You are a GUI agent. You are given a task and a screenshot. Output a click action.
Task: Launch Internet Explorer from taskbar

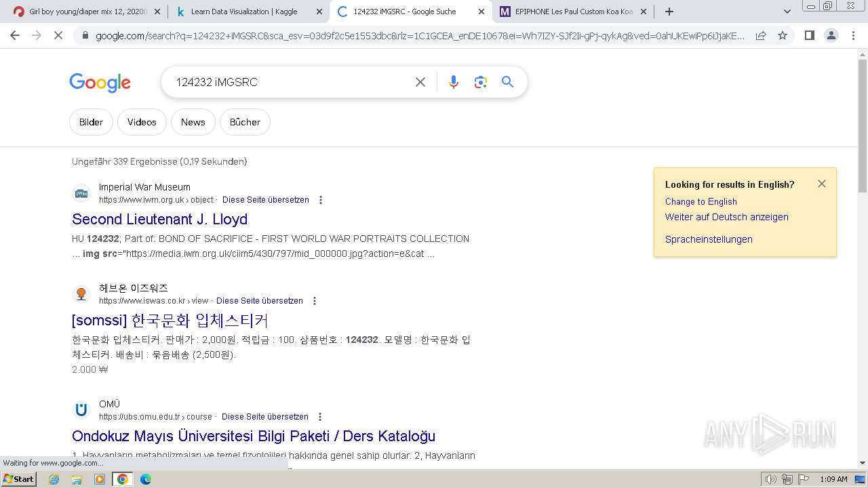point(54,479)
